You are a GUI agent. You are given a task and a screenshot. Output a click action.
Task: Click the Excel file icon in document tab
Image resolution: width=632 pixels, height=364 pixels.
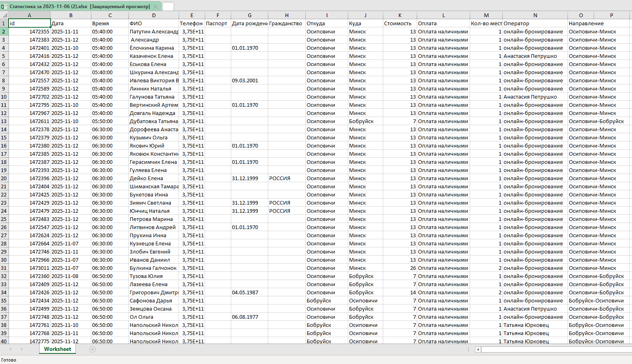[x=4, y=7]
